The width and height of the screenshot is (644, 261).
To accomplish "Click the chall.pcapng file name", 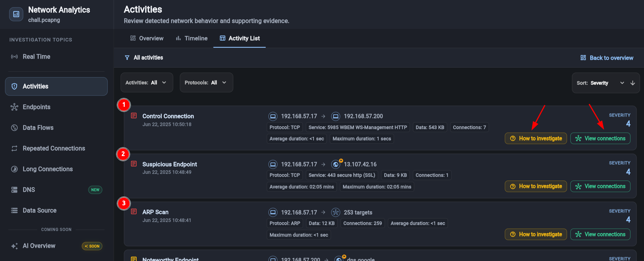I will point(44,20).
